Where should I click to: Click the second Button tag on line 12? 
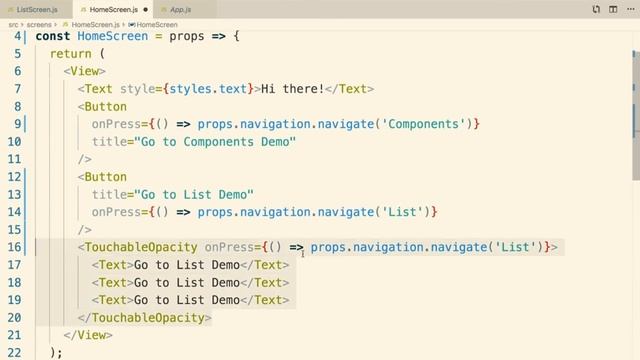tap(102, 177)
